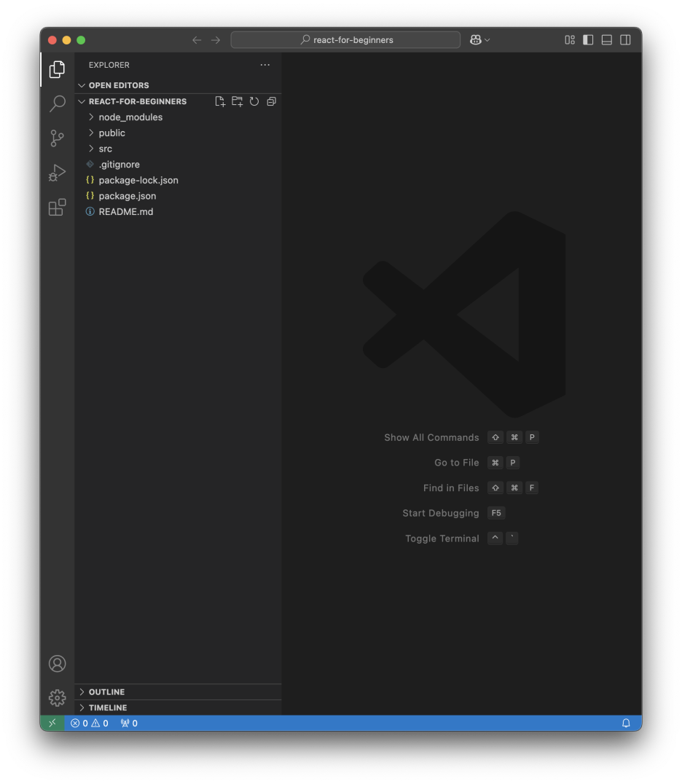
Task: Open the Run and Debug view
Action: click(57, 173)
